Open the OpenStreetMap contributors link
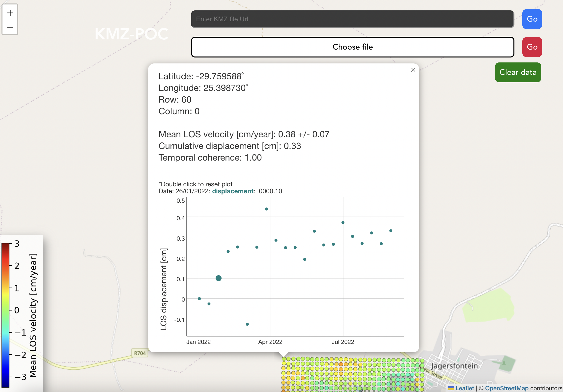Viewport: 563px width, 392px height. click(x=507, y=388)
